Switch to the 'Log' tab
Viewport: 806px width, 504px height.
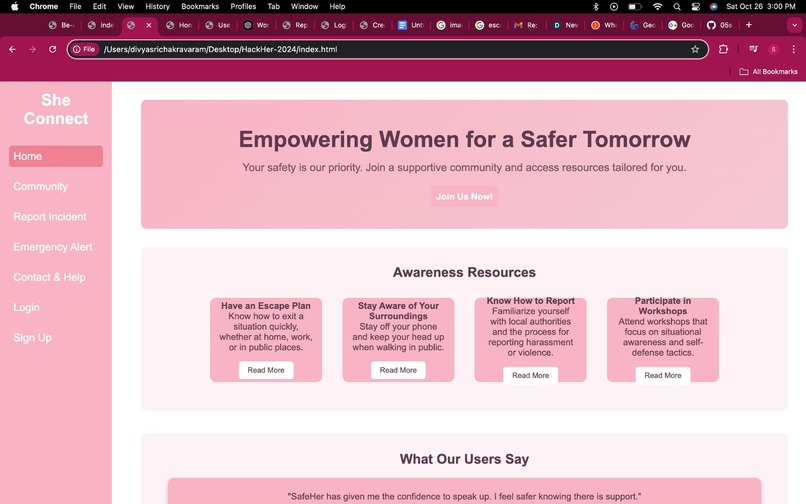(x=333, y=25)
